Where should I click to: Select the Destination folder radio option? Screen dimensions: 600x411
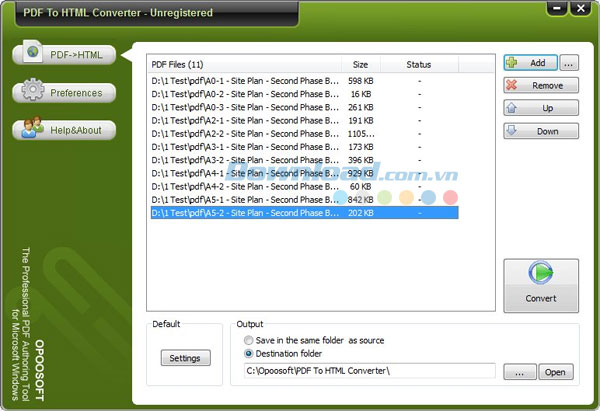(x=283, y=354)
